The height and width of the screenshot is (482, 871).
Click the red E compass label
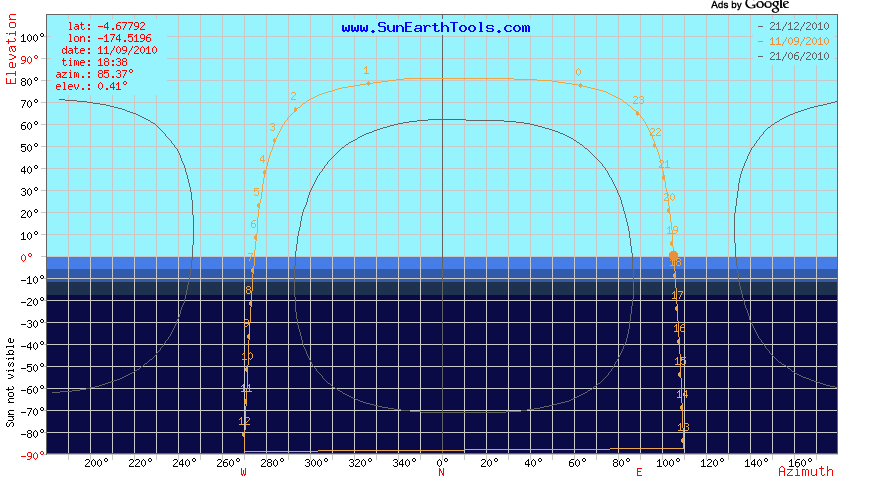[639, 473]
